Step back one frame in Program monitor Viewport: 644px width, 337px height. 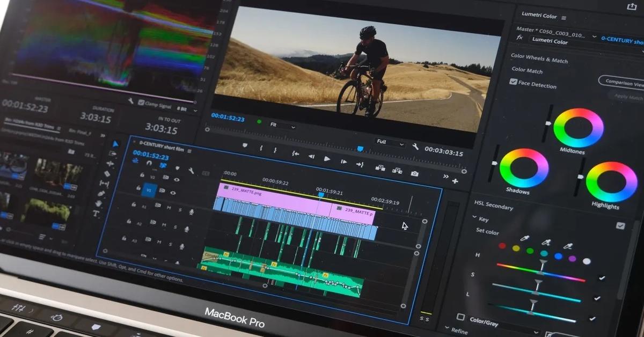pos(312,156)
